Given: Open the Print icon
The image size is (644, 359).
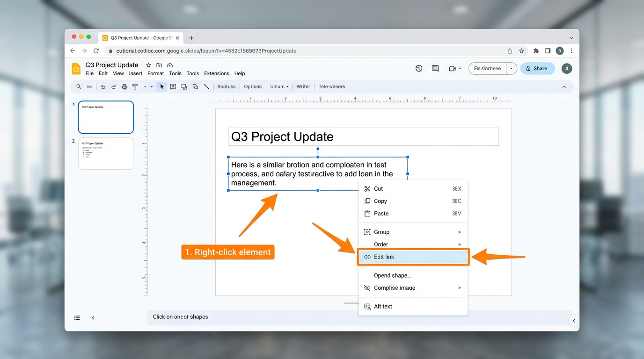Looking at the screenshot, I should [124, 86].
